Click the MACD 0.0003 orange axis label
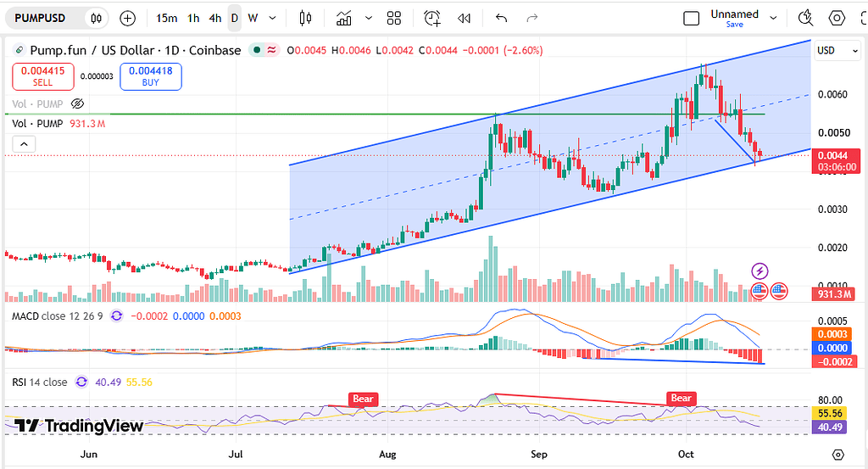Image resolution: width=868 pixels, height=469 pixels. 831,334
